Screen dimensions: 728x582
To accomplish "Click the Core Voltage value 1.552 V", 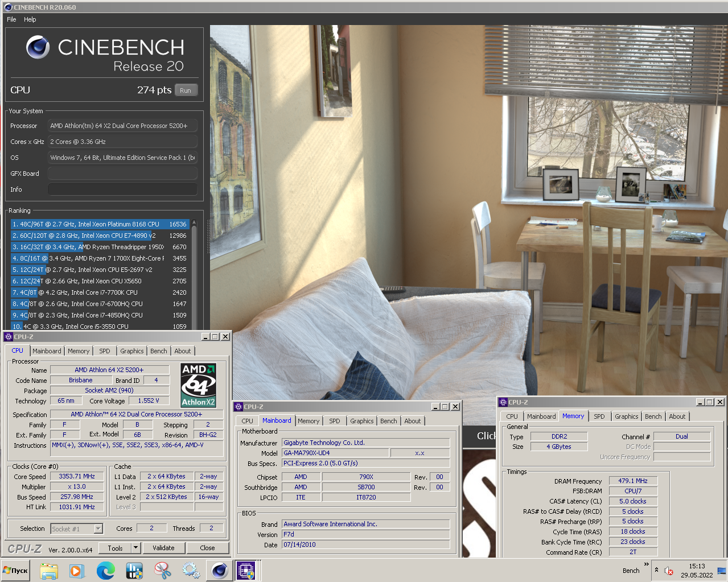I will coord(149,401).
